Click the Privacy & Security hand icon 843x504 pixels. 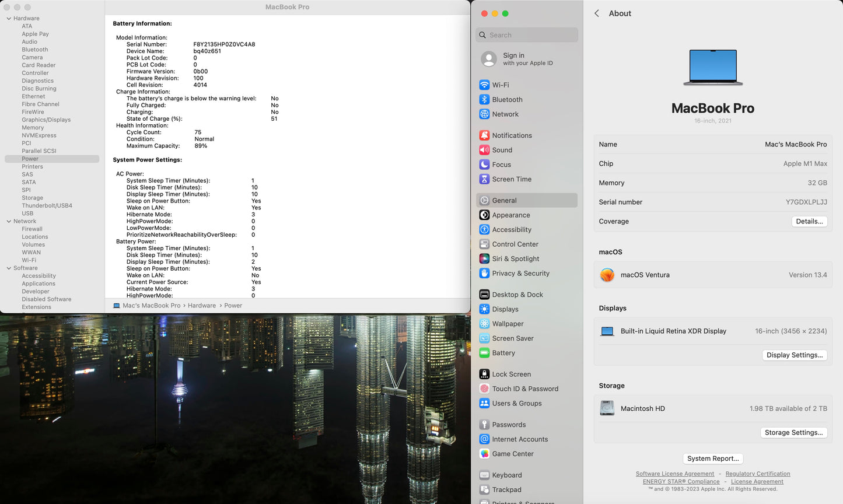point(484,273)
